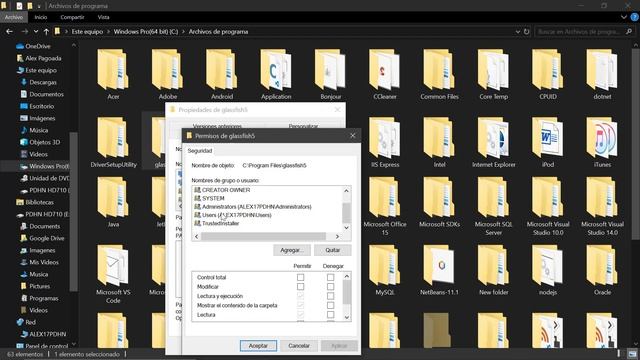Viewport: 640px width, 360px height.
Task: Expand the ribbon with the chevron
Action: click(624, 17)
